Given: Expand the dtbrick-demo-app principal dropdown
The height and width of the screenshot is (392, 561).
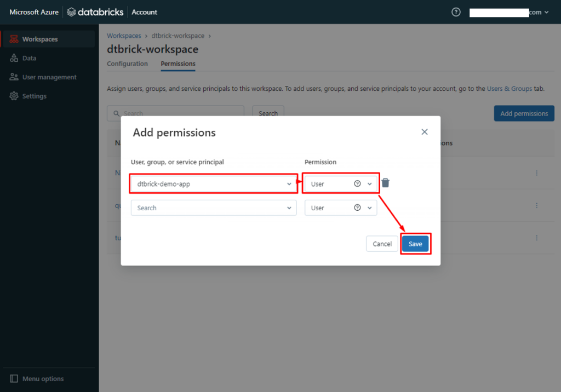Looking at the screenshot, I should [x=289, y=184].
